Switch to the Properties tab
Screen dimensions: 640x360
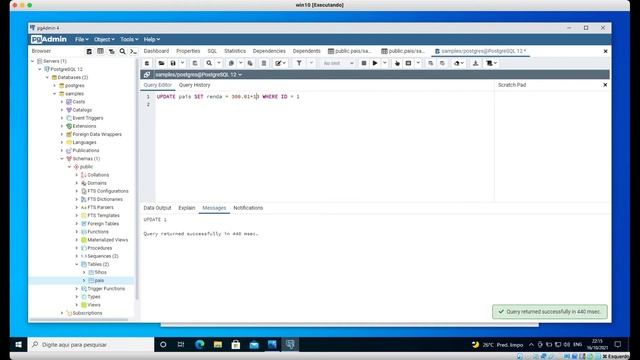188,51
